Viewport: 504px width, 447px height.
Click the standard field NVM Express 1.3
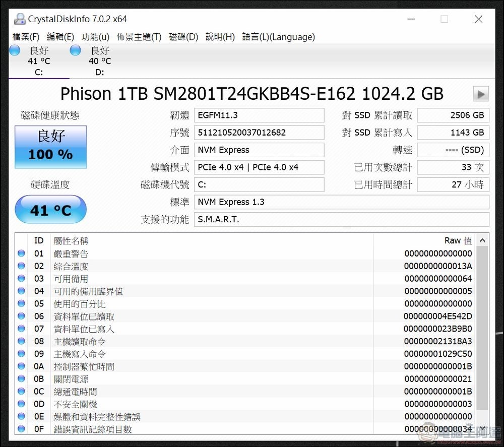(x=342, y=202)
